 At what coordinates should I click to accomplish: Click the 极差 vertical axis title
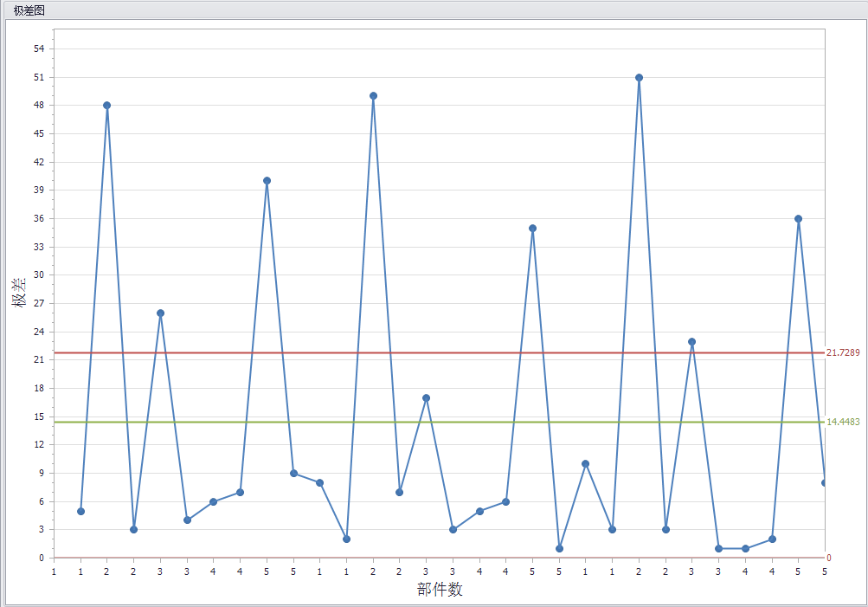tap(18, 294)
